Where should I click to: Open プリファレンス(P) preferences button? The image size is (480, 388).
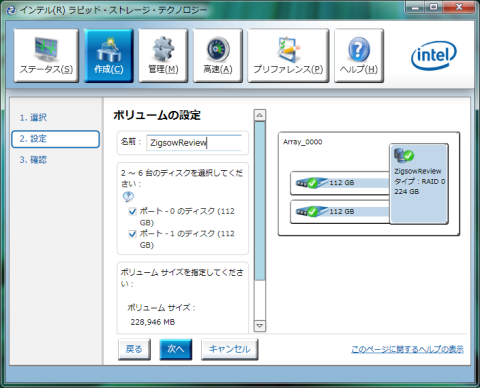[x=288, y=55]
